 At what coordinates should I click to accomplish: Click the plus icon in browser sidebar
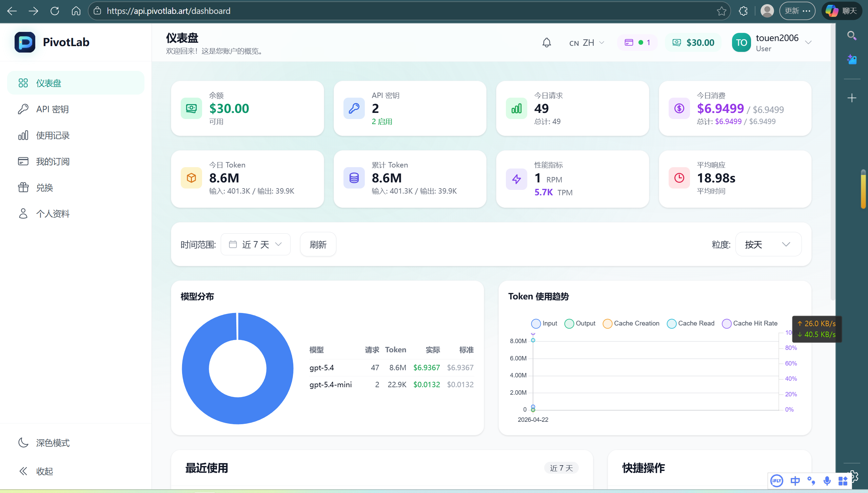pos(852,98)
